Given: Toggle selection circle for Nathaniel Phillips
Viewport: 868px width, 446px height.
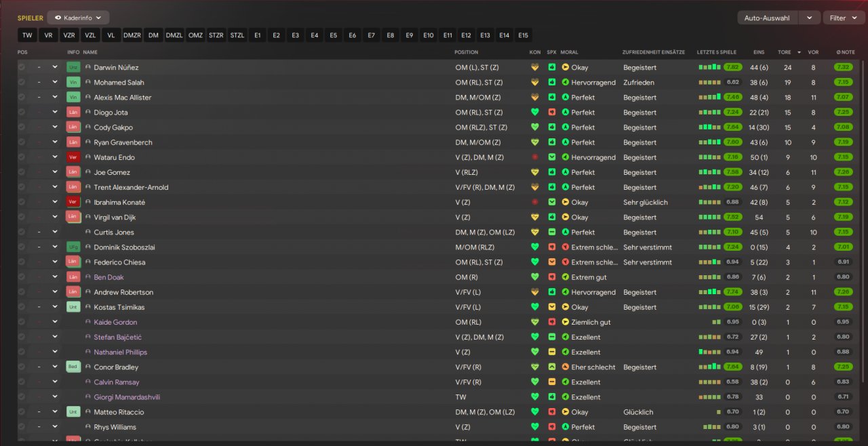Looking at the screenshot, I should (x=22, y=352).
